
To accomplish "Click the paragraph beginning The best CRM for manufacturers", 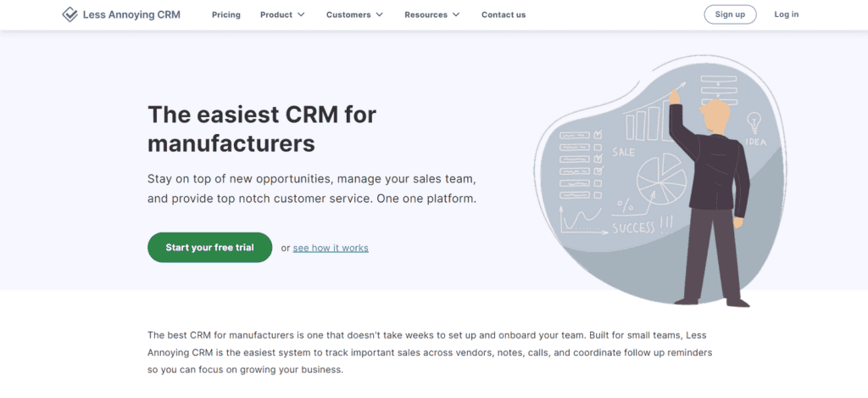I will [x=430, y=352].
